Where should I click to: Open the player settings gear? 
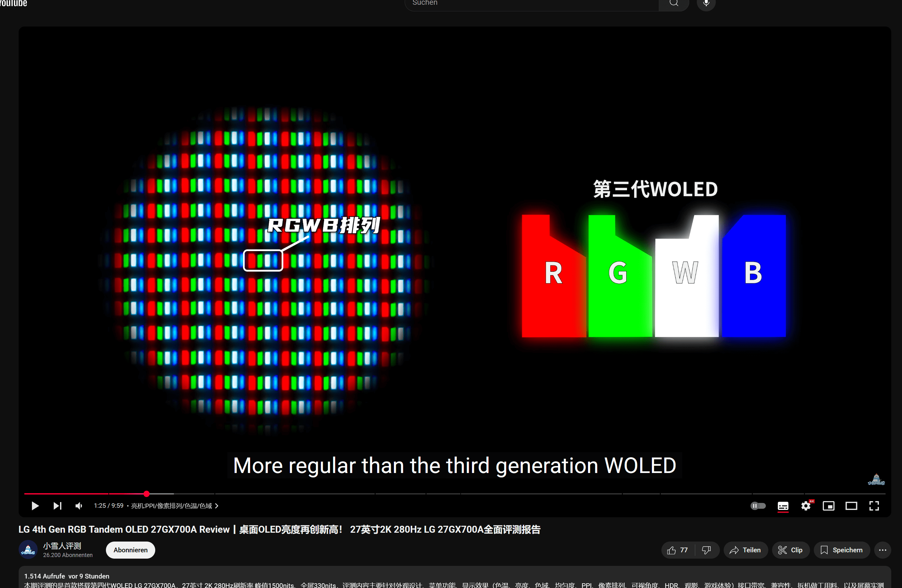(x=806, y=506)
